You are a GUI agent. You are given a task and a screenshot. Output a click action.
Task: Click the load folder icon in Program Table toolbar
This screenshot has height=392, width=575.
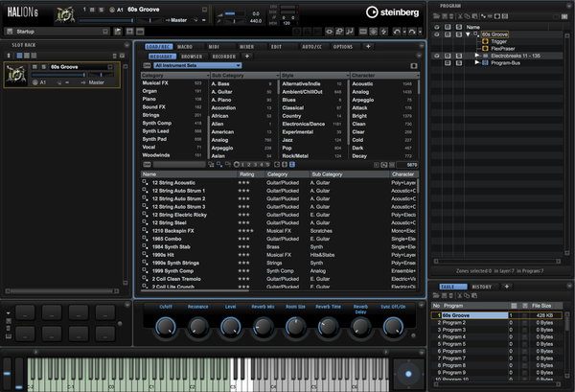pyautogui.click(x=436, y=295)
